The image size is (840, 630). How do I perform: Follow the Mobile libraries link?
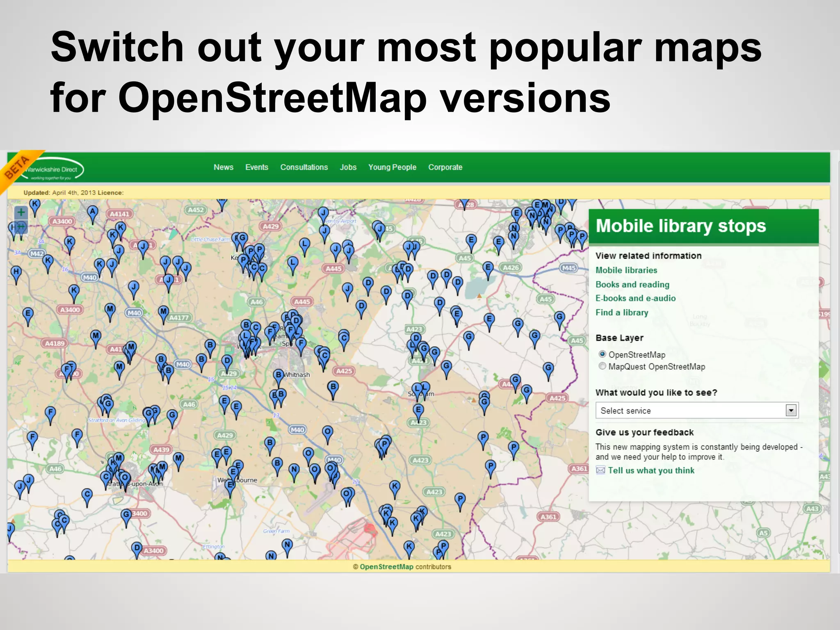tap(626, 270)
